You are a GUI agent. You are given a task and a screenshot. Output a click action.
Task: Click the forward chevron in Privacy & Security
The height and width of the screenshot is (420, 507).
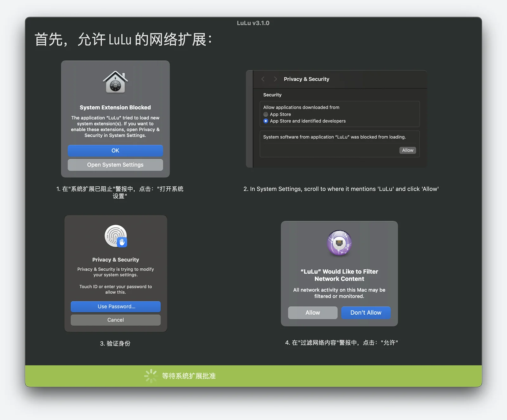pyautogui.click(x=275, y=79)
